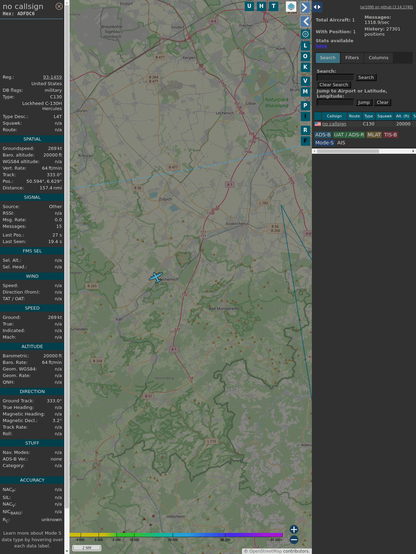
Task: Close the selected aircraft info panel
Action: [59, 6]
